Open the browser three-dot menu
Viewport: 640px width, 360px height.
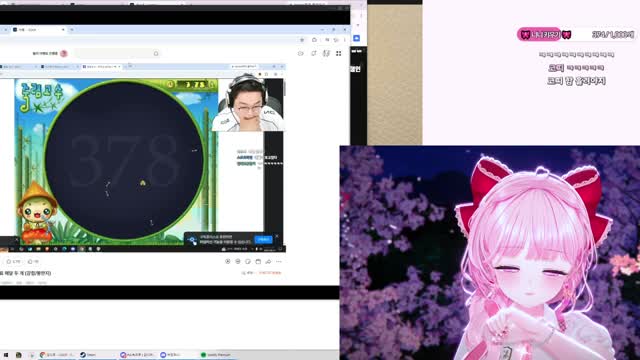pos(345,40)
